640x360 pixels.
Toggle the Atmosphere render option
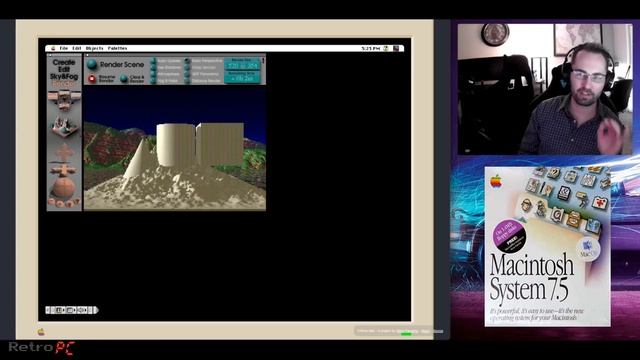(153, 74)
